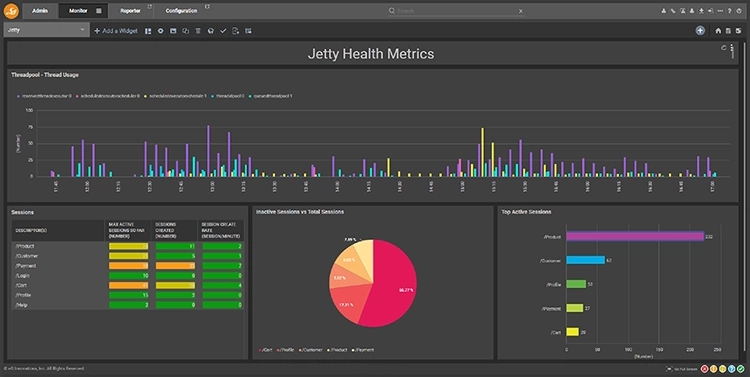This screenshot has width=750, height=377.
Task: Click the /Profile row in Sessions table
Action: pyautogui.click(x=128, y=295)
